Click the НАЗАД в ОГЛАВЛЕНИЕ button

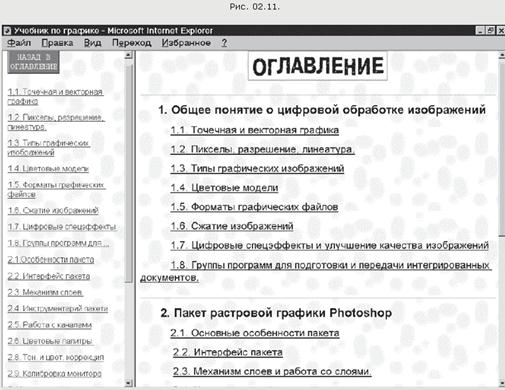pos(33,62)
